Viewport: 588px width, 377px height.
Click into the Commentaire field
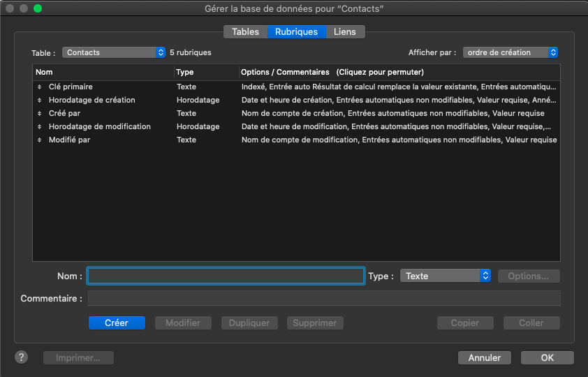(x=324, y=298)
